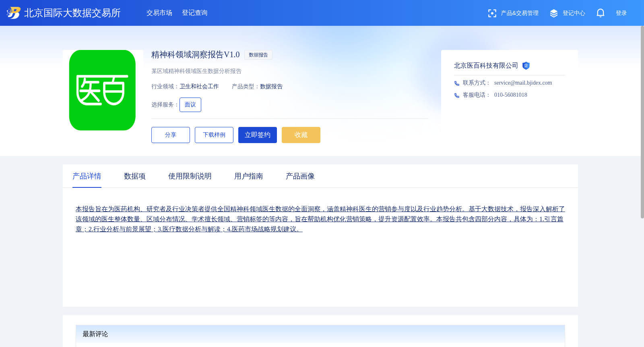
Task: Click the 数据报告 tag next to title
Action: click(x=258, y=55)
